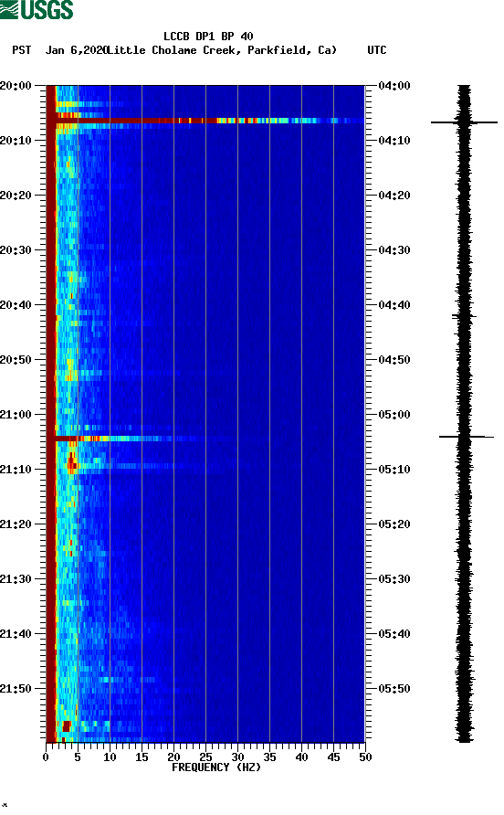Click the '20:00' PST time label
Screen dimensions: 504x815
[16, 86]
